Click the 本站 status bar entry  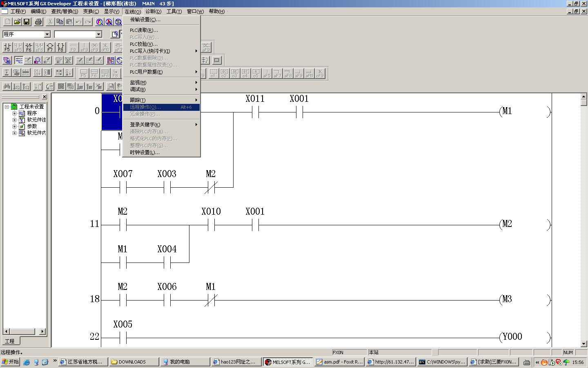tap(400, 352)
